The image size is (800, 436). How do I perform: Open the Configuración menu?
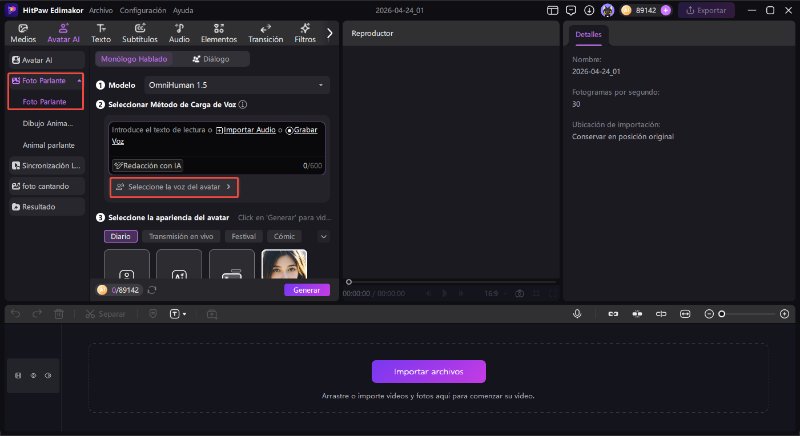click(x=143, y=10)
